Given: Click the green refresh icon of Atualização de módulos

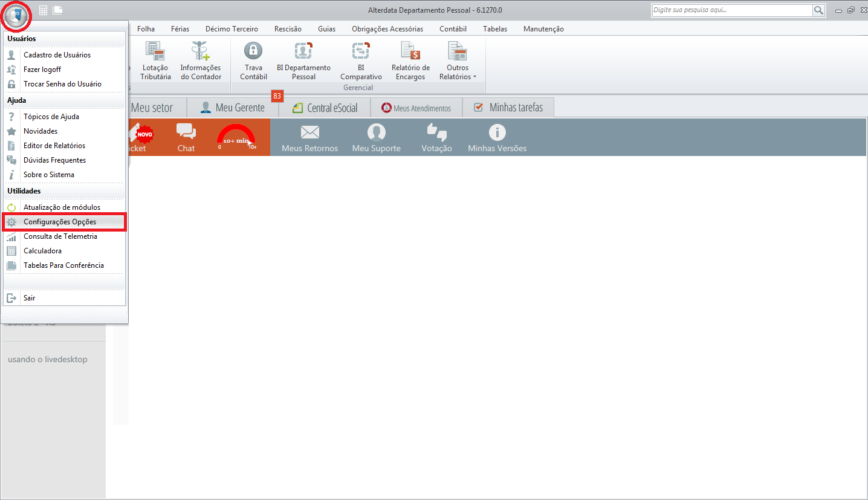Looking at the screenshot, I should [11, 207].
